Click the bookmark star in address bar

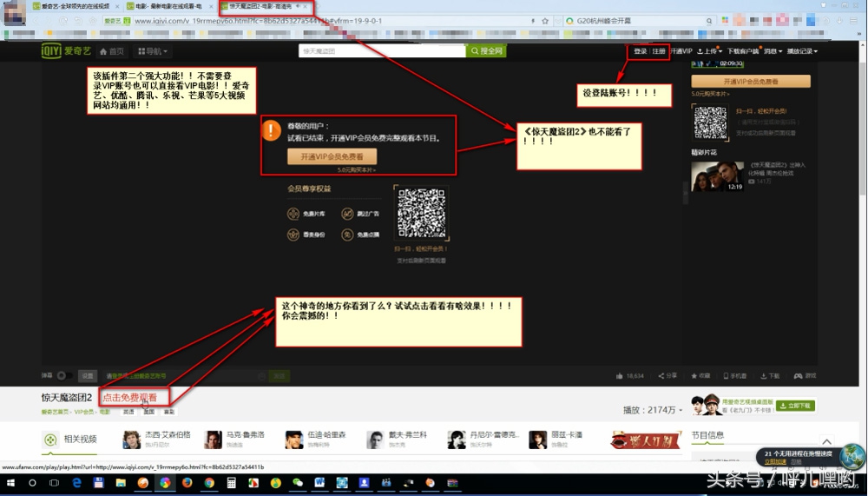click(x=545, y=21)
